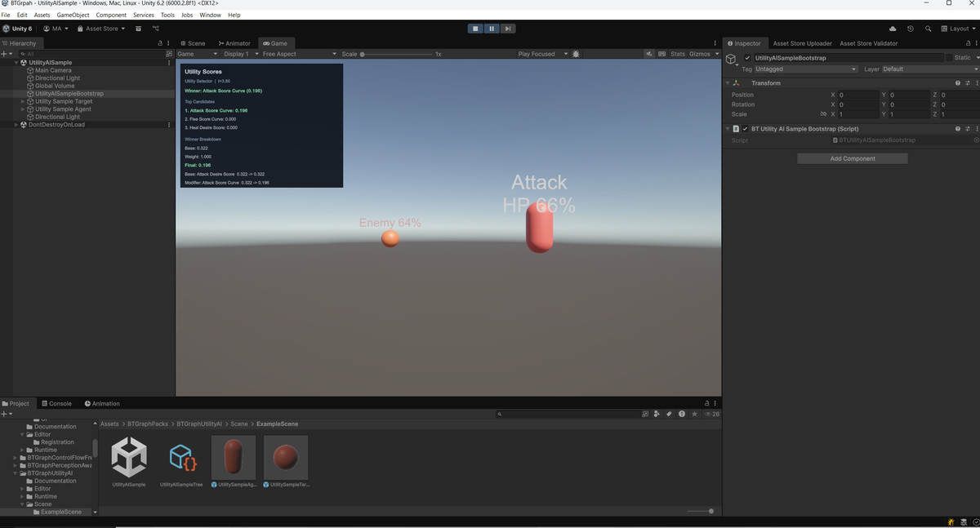Pause the game with the Pause button

pos(492,29)
